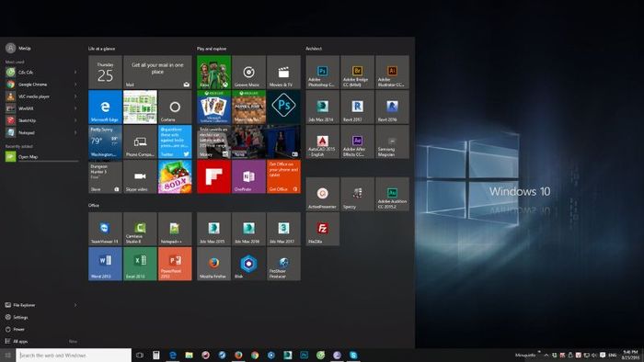Expand the SketchUp jump list arrow
The height and width of the screenshot is (362, 644).
click(75, 120)
